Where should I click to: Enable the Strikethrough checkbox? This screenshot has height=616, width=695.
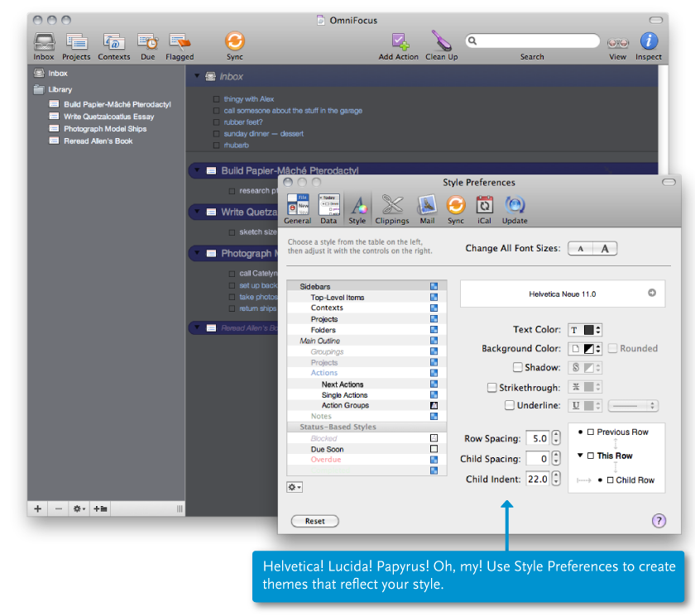[x=491, y=388]
